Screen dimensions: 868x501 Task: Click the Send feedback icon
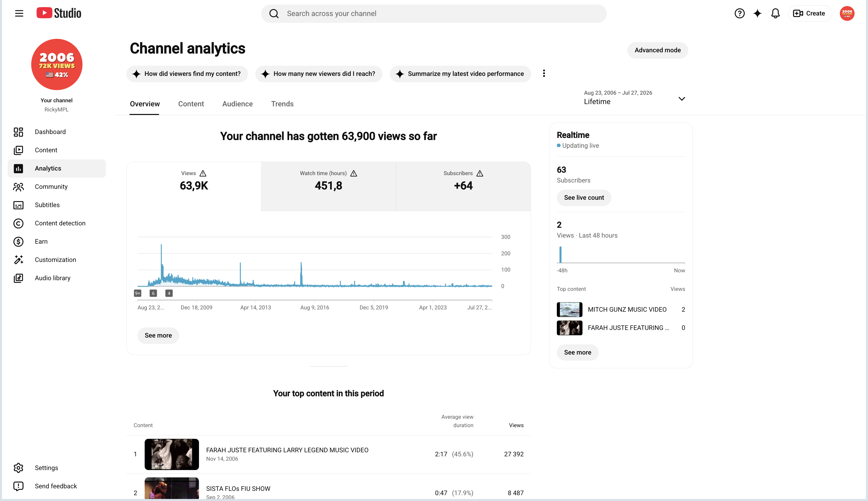tap(18, 486)
